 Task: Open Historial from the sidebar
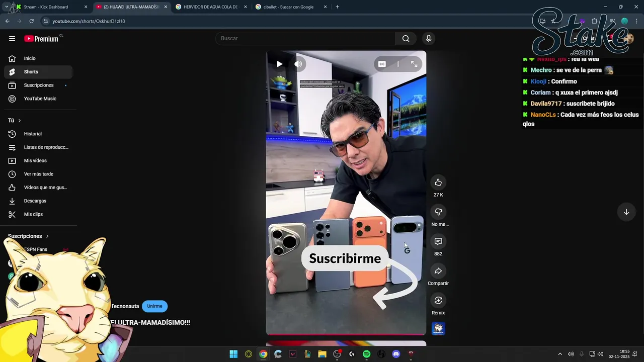coord(38,134)
